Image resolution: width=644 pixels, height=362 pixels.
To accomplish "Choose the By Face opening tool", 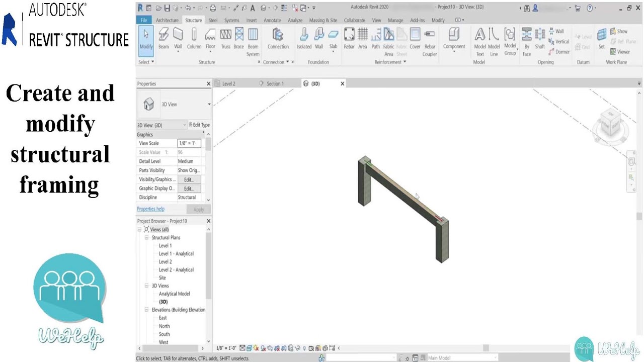I will coord(527,42).
